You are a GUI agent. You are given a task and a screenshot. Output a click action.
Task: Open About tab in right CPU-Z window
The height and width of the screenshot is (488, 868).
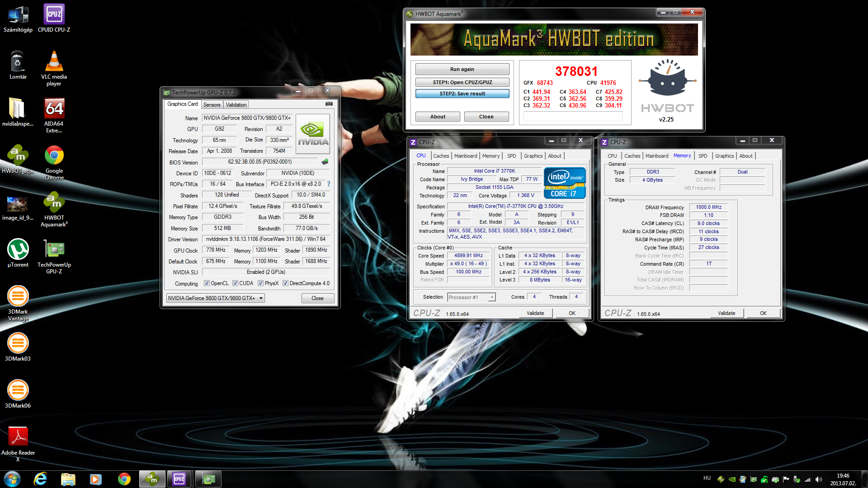click(x=746, y=156)
